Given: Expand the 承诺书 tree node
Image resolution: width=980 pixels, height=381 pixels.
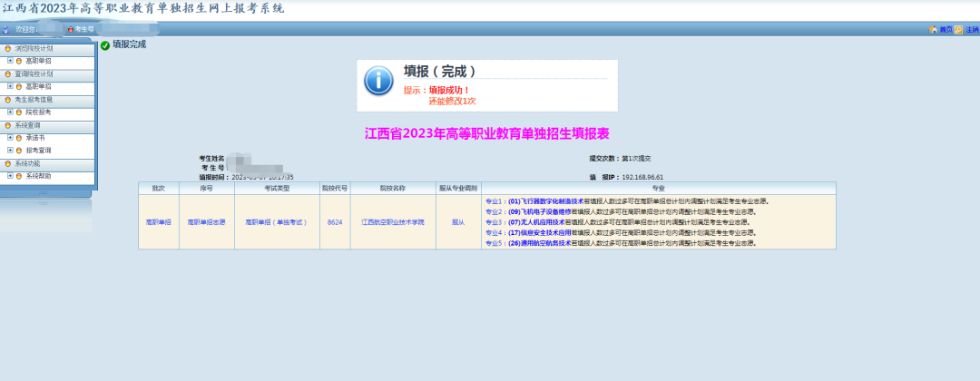Looking at the screenshot, I should tap(10, 138).
